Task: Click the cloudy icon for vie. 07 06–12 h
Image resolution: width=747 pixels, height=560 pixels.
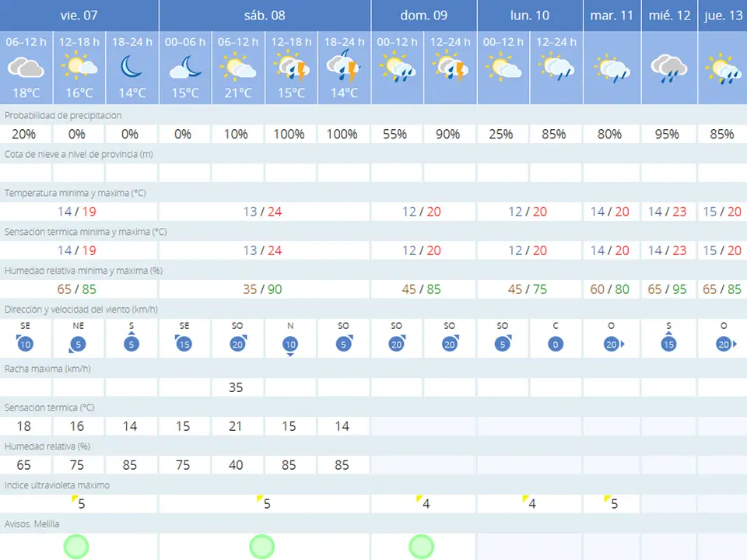Action: tap(26, 67)
